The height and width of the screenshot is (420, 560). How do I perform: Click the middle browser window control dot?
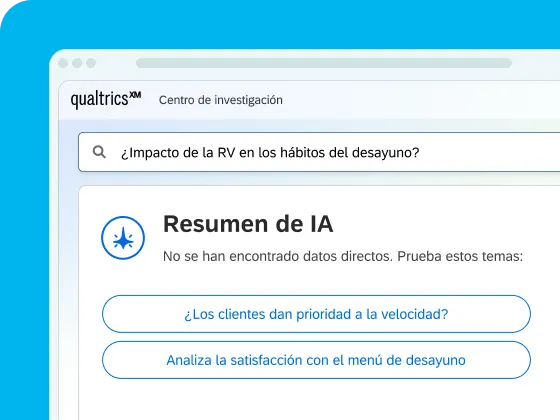[77, 63]
